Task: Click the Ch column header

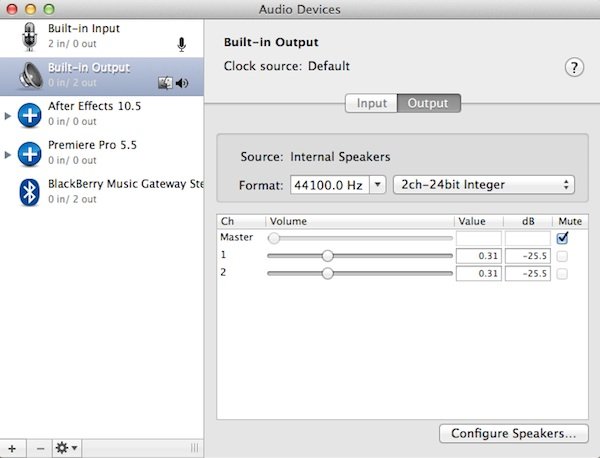Action: (241, 222)
